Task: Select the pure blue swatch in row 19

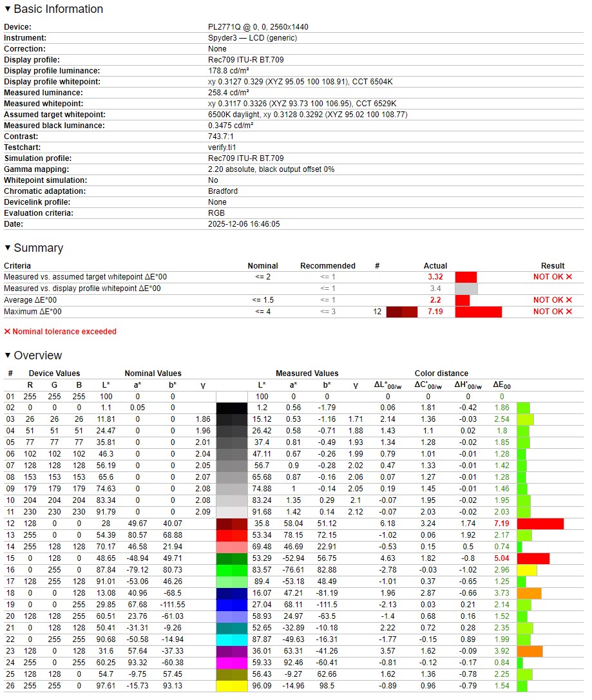Action: point(232,605)
